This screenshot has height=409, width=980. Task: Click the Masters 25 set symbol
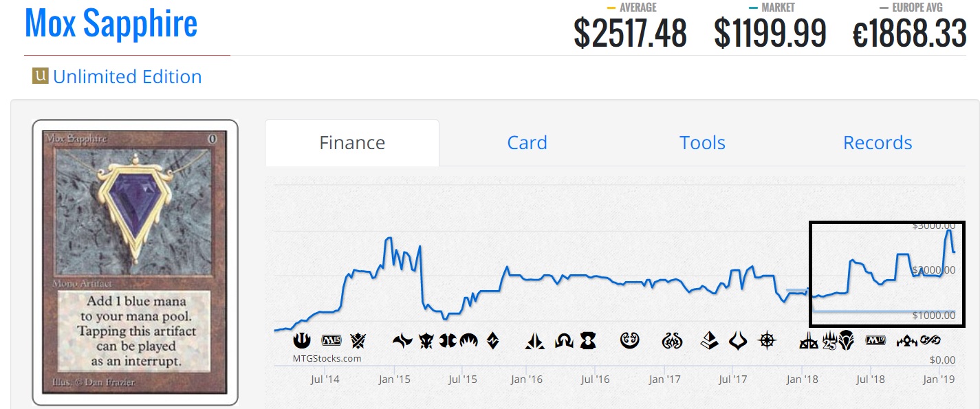coord(827,340)
